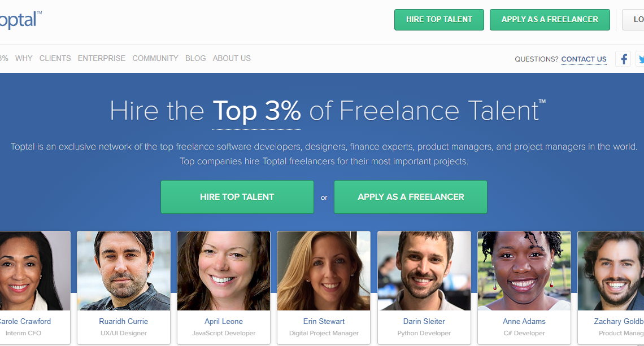Image resolution: width=644 pixels, height=346 pixels.
Task: Open the Clients menu item
Action: pos(55,58)
